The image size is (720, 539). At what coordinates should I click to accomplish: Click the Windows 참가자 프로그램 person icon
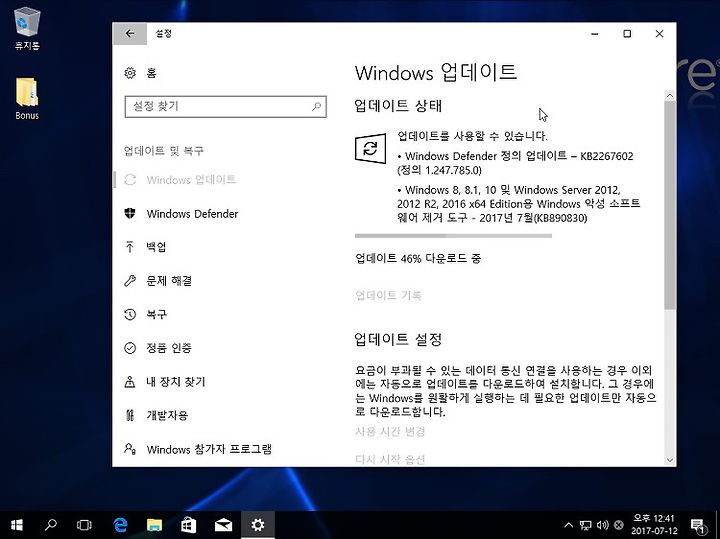coord(130,449)
